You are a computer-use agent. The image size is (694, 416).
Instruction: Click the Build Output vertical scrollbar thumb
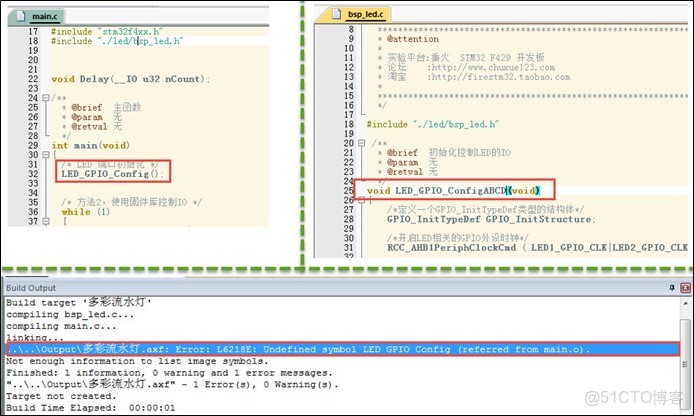tap(685, 365)
